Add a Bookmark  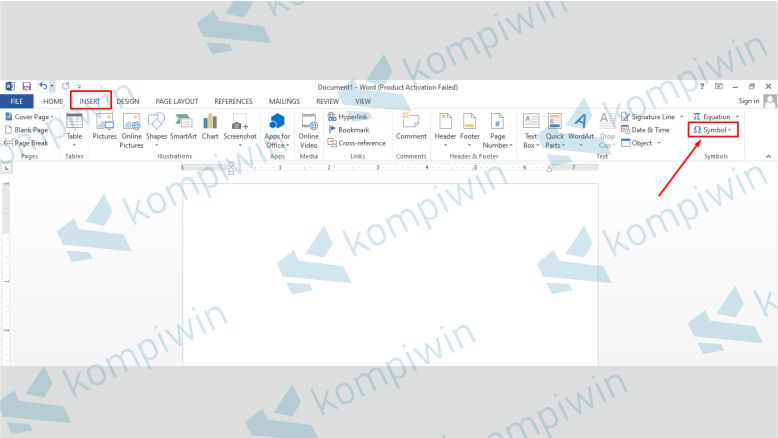pyautogui.click(x=348, y=130)
